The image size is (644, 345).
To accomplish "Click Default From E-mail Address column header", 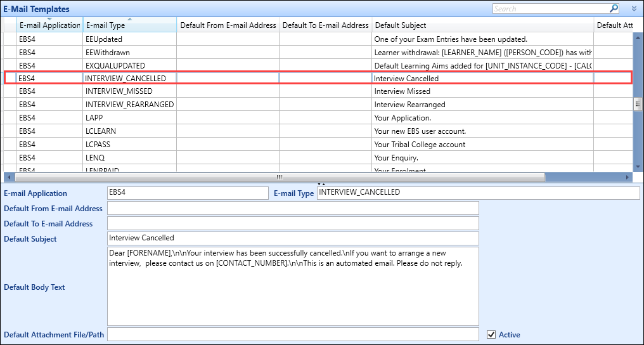I will click(x=228, y=25).
